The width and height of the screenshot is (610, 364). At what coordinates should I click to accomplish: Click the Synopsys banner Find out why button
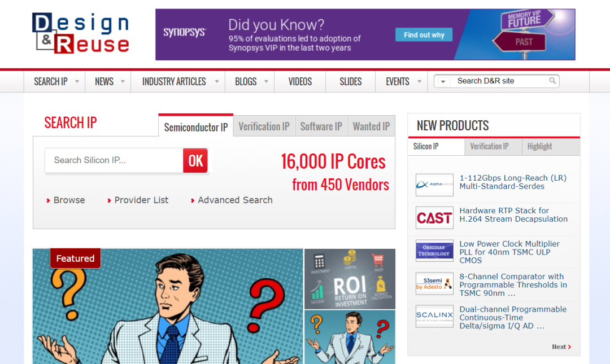click(x=424, y=34)
